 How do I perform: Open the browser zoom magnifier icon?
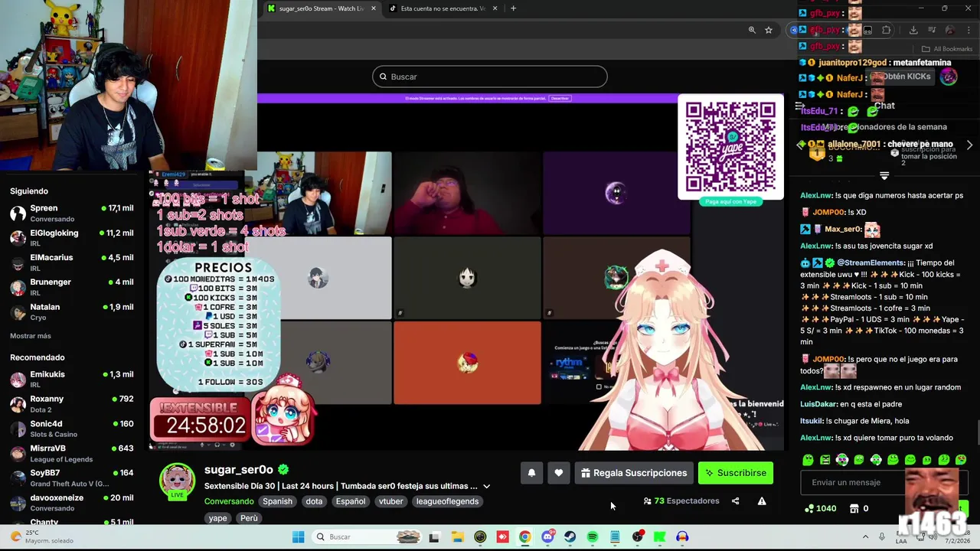752,30
